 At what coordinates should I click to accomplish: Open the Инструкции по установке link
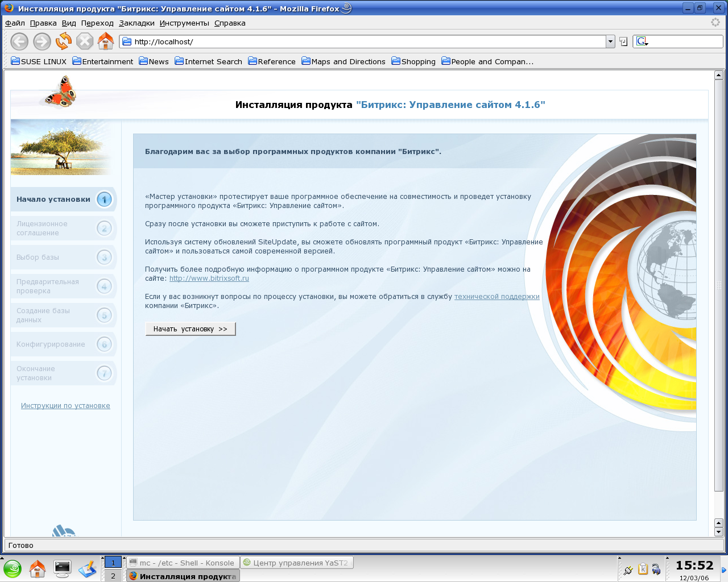tap(65, 406)
